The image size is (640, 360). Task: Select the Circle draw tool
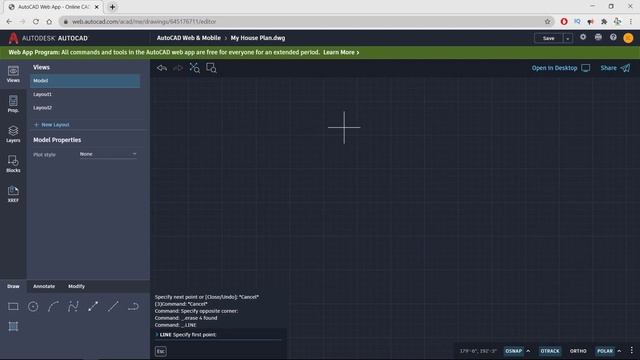[x=33, y=306]
